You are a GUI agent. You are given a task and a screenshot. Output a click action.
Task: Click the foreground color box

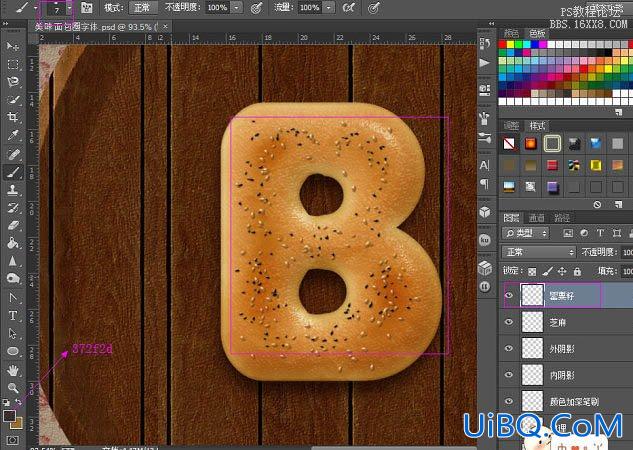tap(9, 415)
